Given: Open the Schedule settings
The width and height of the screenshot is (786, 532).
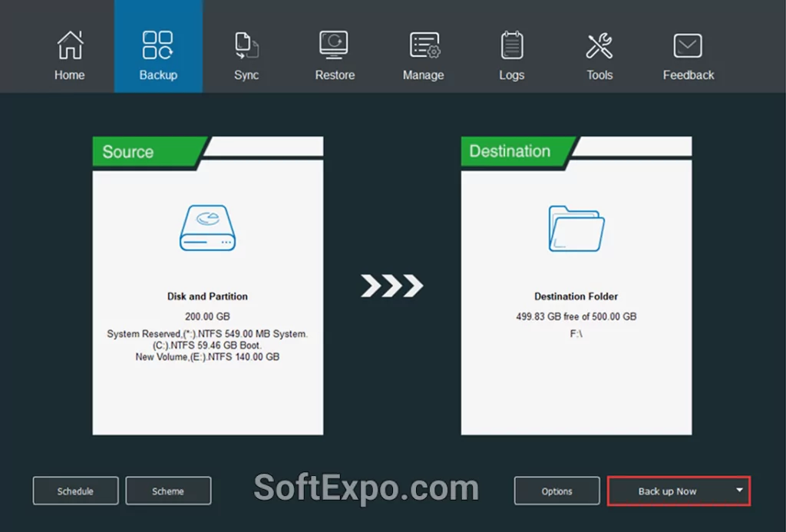Looking at the screenshot, I should click(75, 491).
